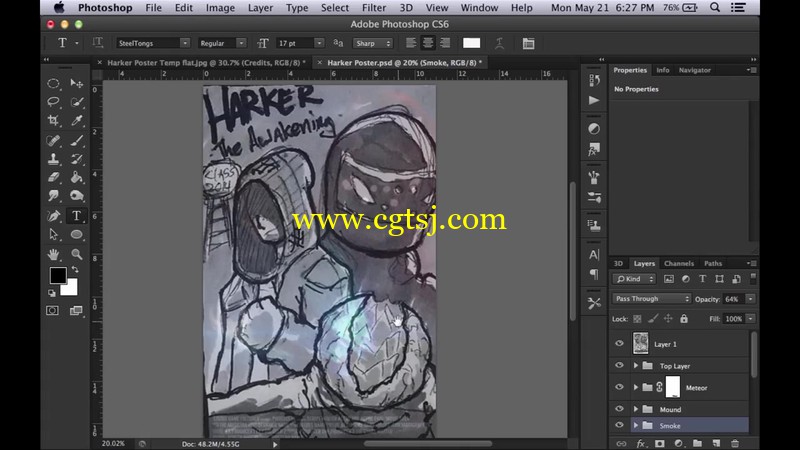Open the Pass Through blend mode dropdown
The width and height of the screenshot is (800, 450).
(x=652, y=299)
